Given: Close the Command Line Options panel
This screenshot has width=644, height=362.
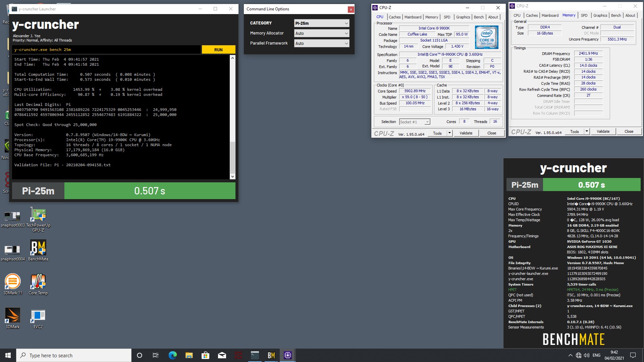Looking at the screenshot, I should (351, 9).
